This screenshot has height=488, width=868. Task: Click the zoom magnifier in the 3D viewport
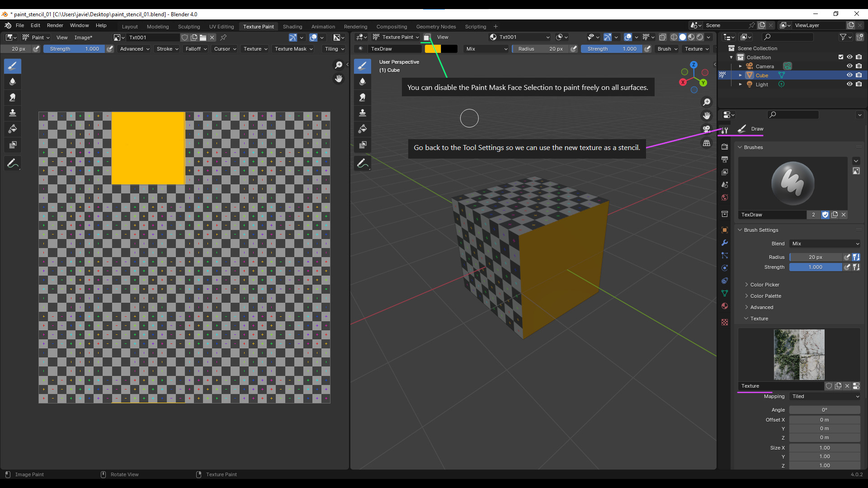707,102
